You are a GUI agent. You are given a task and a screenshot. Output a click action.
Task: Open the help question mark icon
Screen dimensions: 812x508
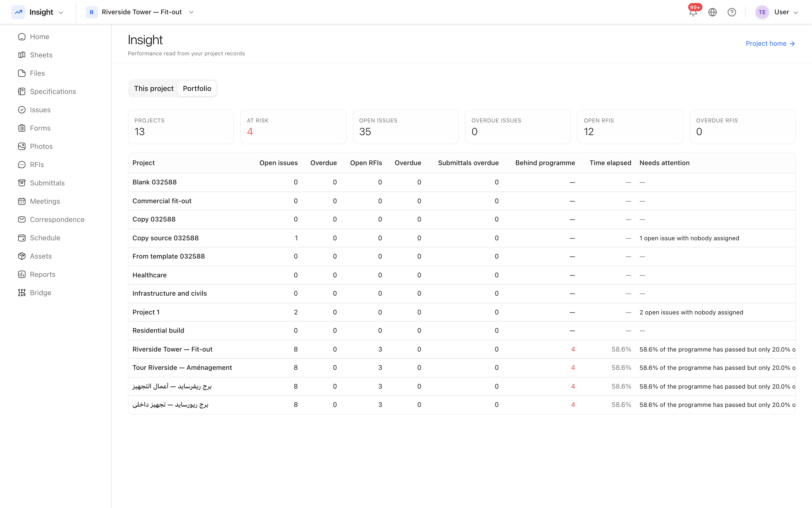pyautogui.click(x=732, y=12)
